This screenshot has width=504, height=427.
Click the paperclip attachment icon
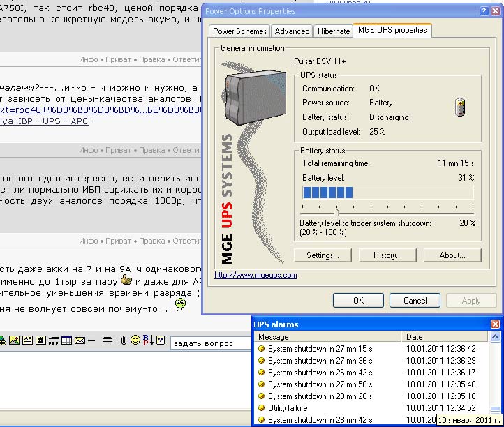[123, 341]
